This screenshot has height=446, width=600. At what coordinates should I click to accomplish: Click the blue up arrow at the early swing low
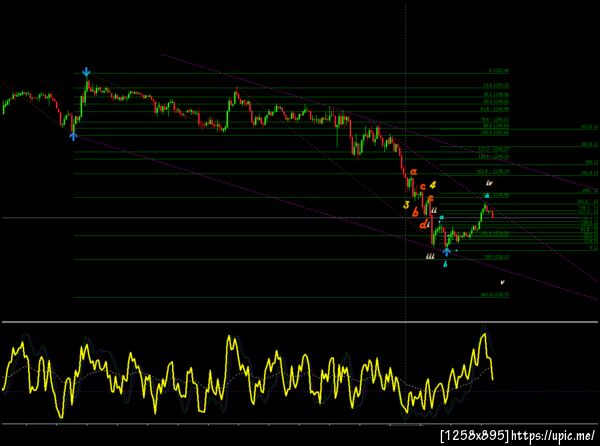73,136
